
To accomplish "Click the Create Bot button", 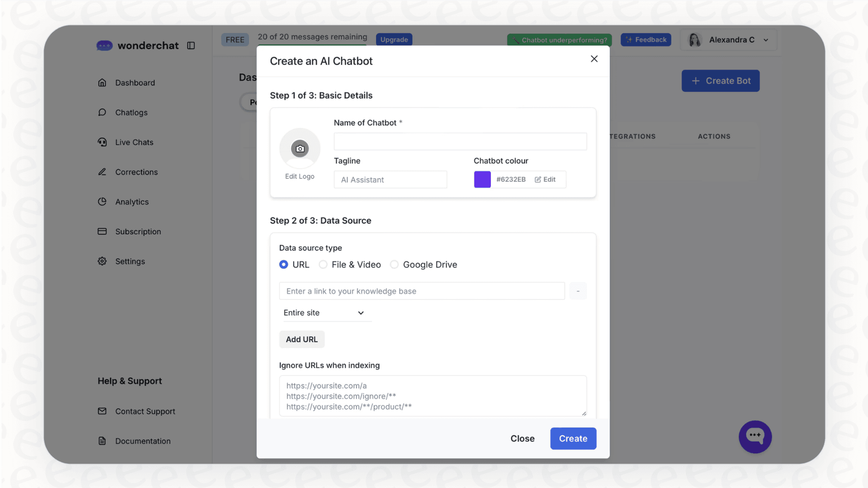I will pos(720,81).
